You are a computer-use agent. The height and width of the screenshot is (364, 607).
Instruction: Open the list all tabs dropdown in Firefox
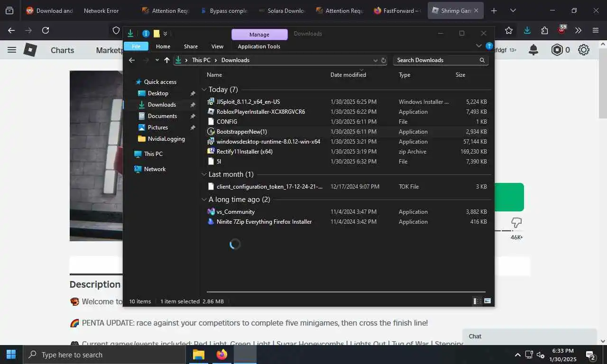513,10
